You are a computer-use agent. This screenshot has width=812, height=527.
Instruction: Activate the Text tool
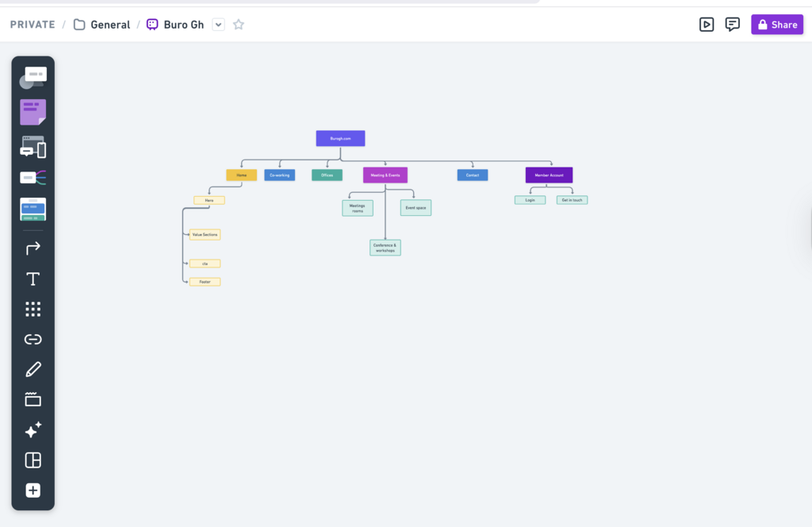click(33, 279)
